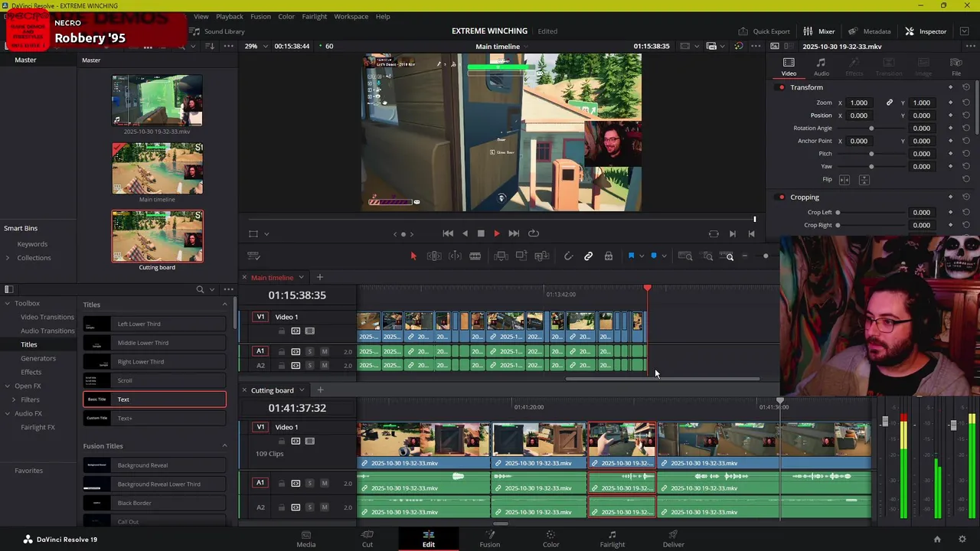Open the Mixer panel
This screenshot has width=980, height=551.
(818, 31)
